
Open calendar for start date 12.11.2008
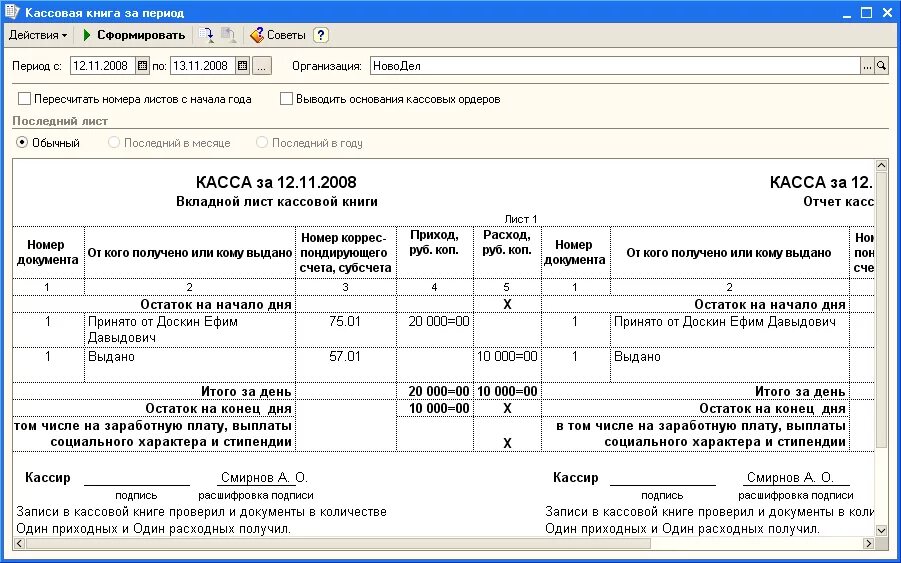(x=143, y=65)
